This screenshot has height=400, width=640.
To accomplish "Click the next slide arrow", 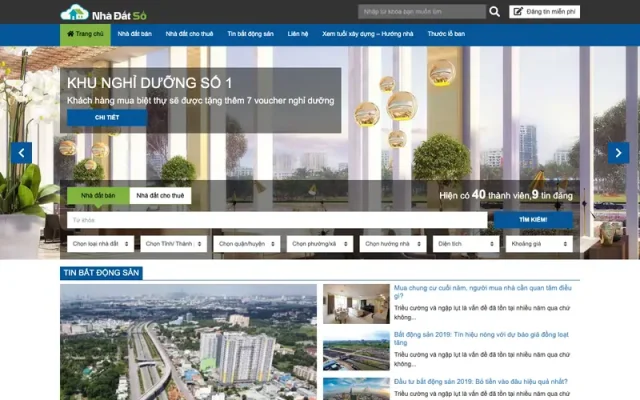I will [x=618, y=153].
